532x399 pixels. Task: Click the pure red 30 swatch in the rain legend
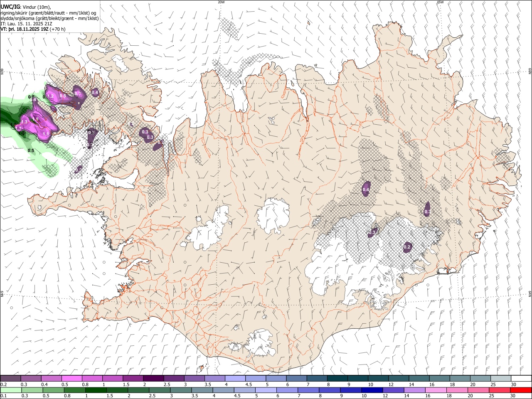[521, 390]
